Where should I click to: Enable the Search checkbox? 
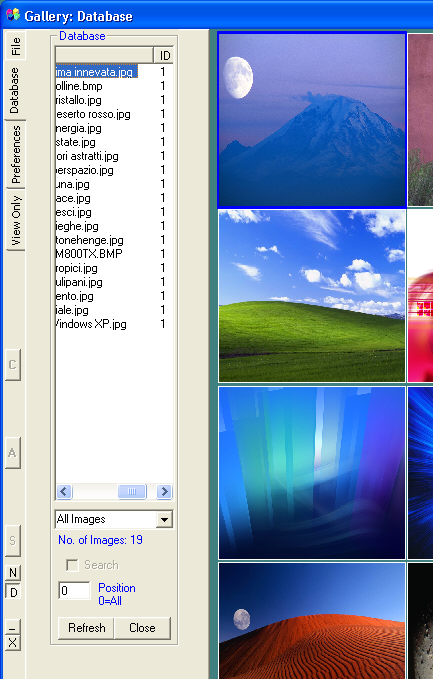[71, 565]
